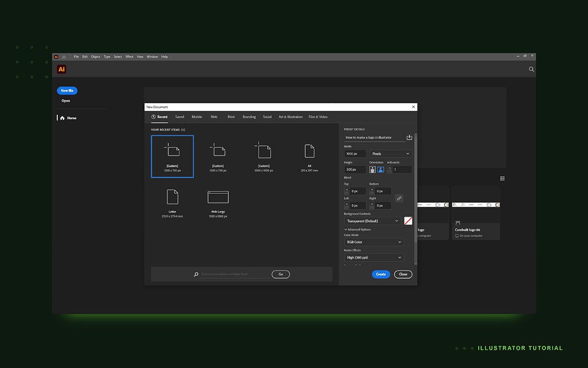Go to Home in the left sidebar
This screenshot has width=588, height=368.
[69, 118]
